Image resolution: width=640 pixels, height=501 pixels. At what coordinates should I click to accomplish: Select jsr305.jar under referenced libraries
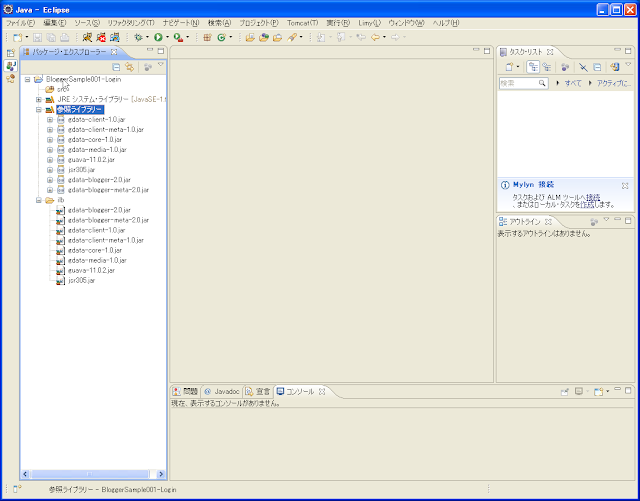click(81, 170)
